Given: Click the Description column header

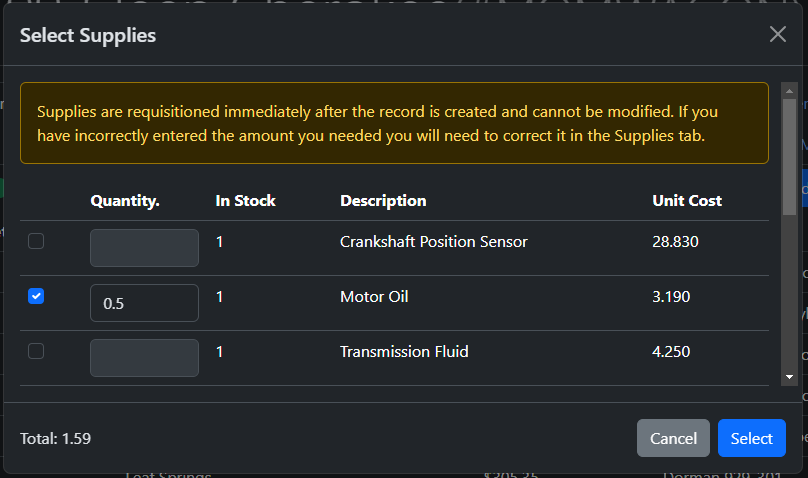Looking at the screenshot, I should click(x=383, y=200).
